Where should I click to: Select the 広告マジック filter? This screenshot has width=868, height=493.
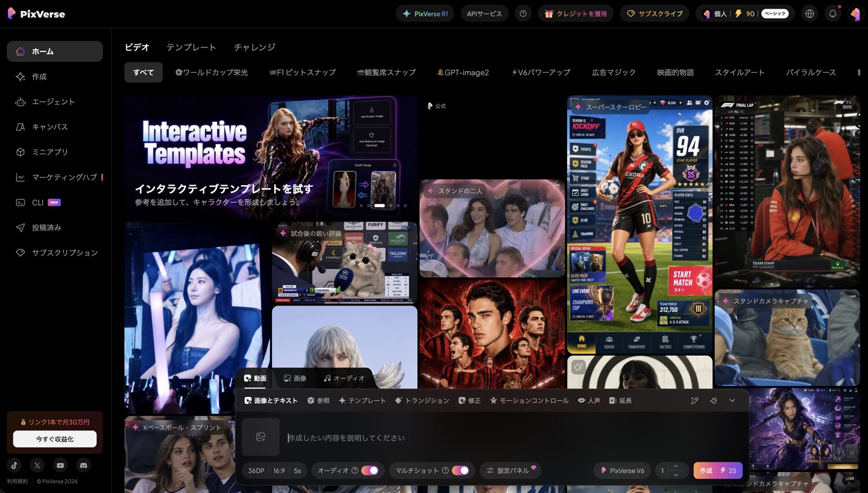click(x=614, y=72)
